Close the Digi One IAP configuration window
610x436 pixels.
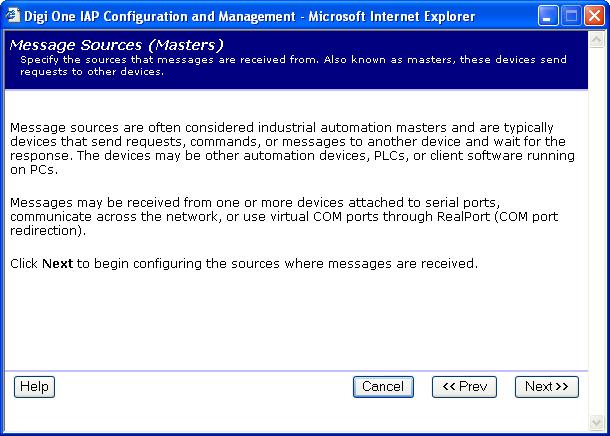click(x=594, y=15)
